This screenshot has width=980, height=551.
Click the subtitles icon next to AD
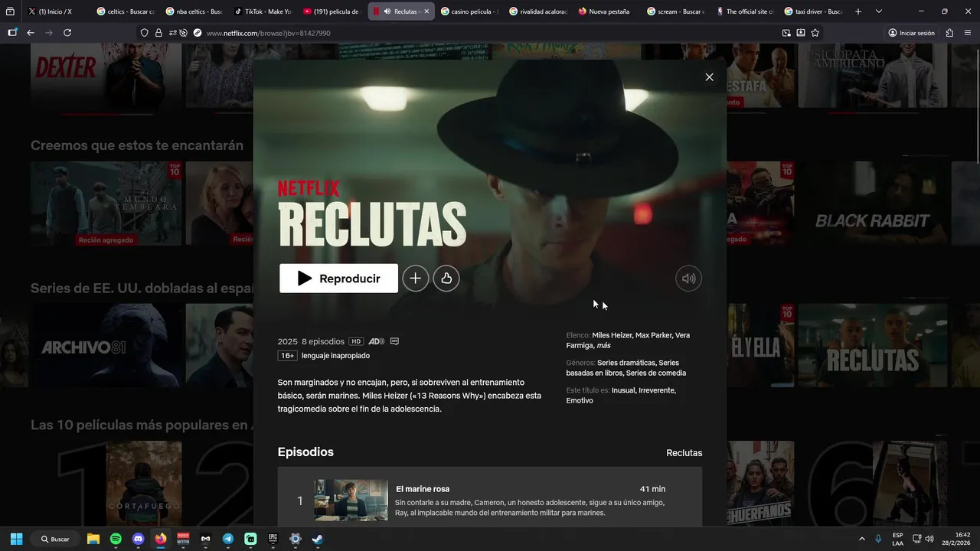pos(394,341)
